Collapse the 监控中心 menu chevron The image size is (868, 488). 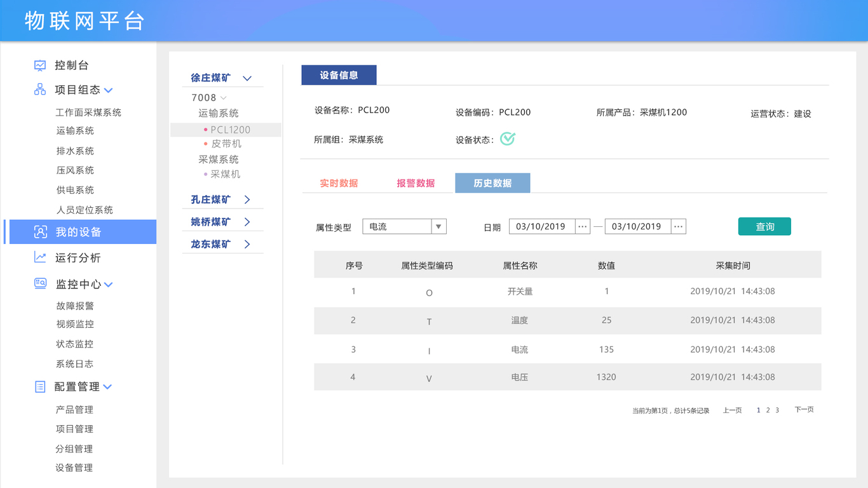[108, 285]
